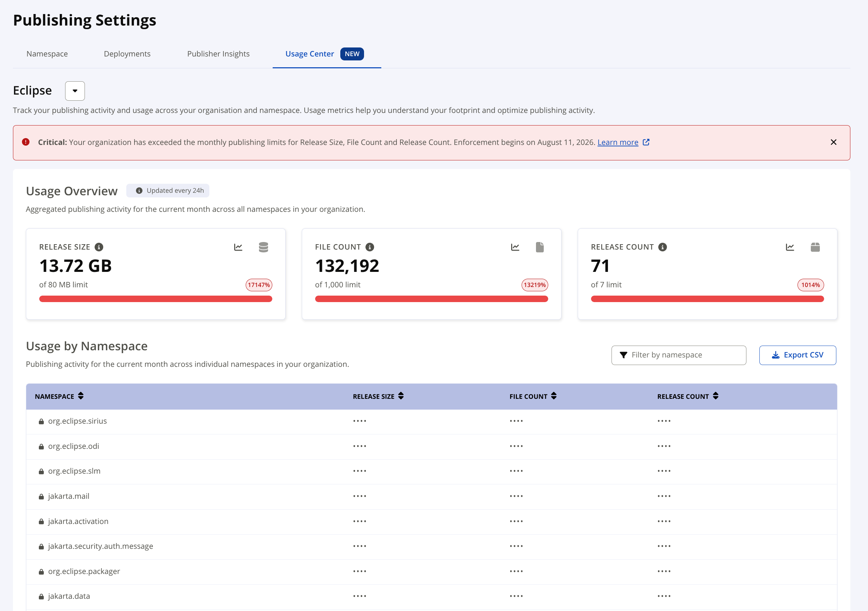Dismiss the critical limits alert banner
868x611 pixels.
(x=833, y=142)
